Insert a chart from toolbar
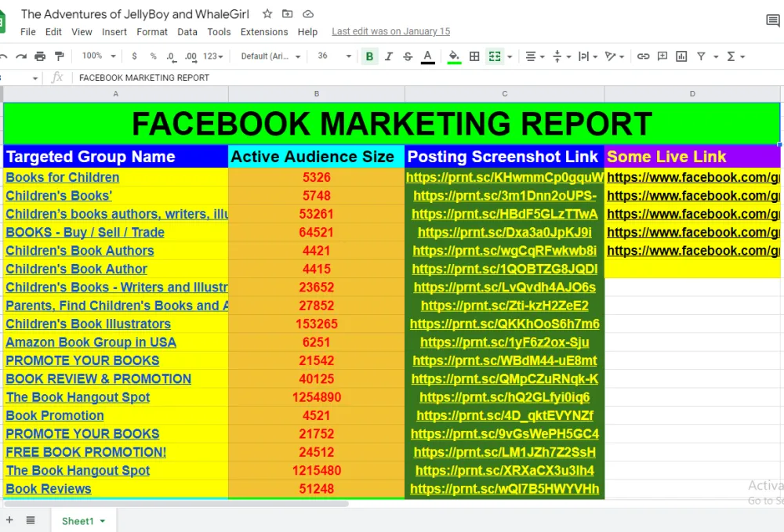 [681, 56]
